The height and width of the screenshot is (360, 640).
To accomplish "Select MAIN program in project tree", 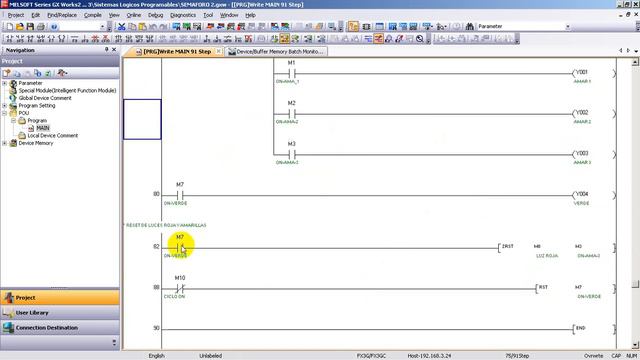I will [x=42, y=128].
